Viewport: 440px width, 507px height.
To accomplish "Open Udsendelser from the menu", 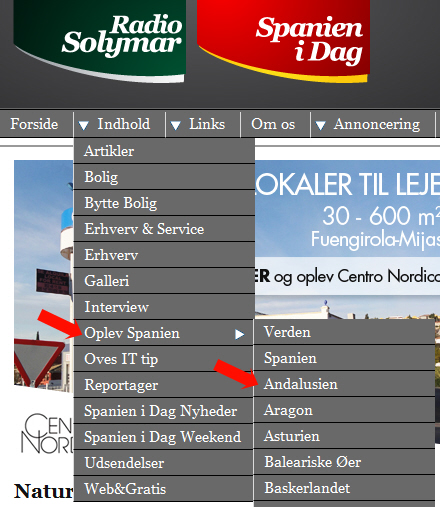I will [163, 463].
